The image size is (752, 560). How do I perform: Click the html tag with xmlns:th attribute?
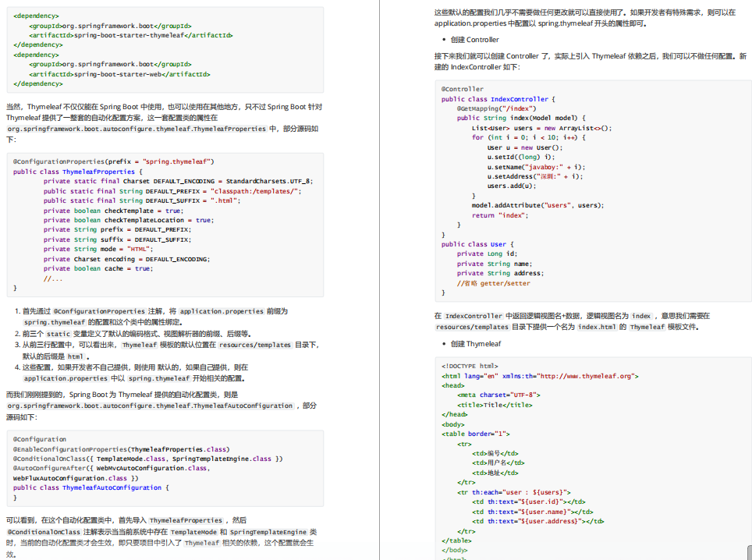pyautogui.click(x=540, y=376)
